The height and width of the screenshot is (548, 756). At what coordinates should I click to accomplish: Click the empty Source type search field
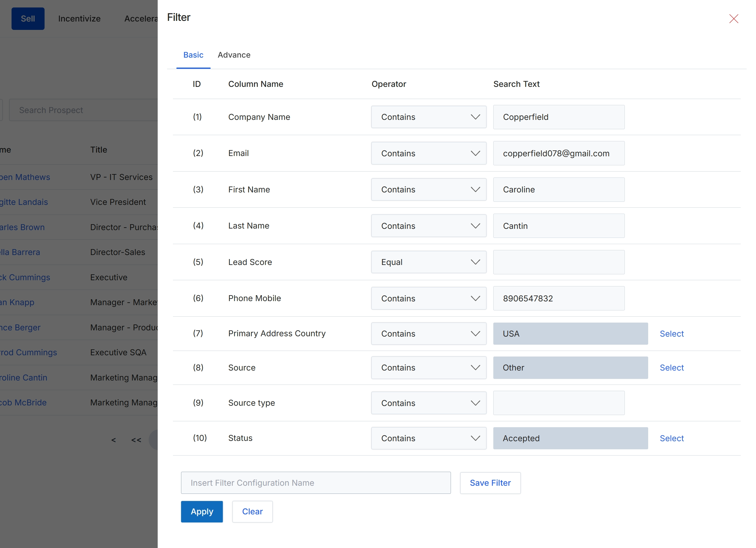[559, 403]
